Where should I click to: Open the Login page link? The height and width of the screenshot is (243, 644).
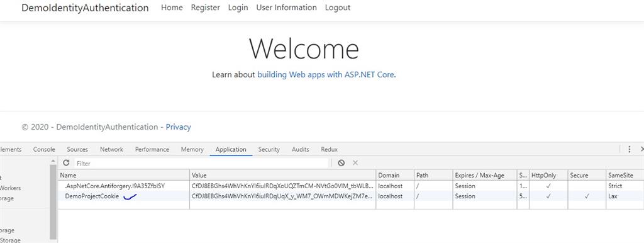tap(238, 8)
